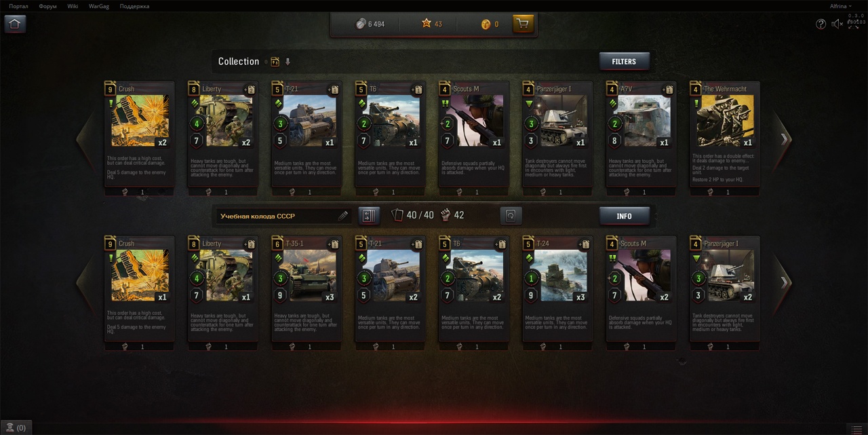Click the INFO button
The image size is (868, 435).
[624, 216]
